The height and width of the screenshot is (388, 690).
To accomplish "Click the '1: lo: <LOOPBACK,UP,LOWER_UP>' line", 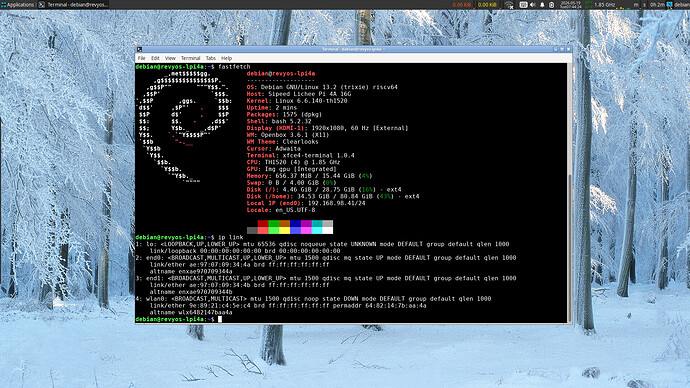I will coord(322,244).
